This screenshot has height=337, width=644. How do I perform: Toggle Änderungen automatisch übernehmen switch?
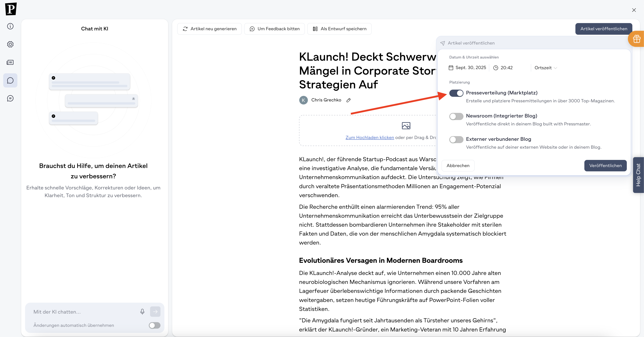pos(155,325)
